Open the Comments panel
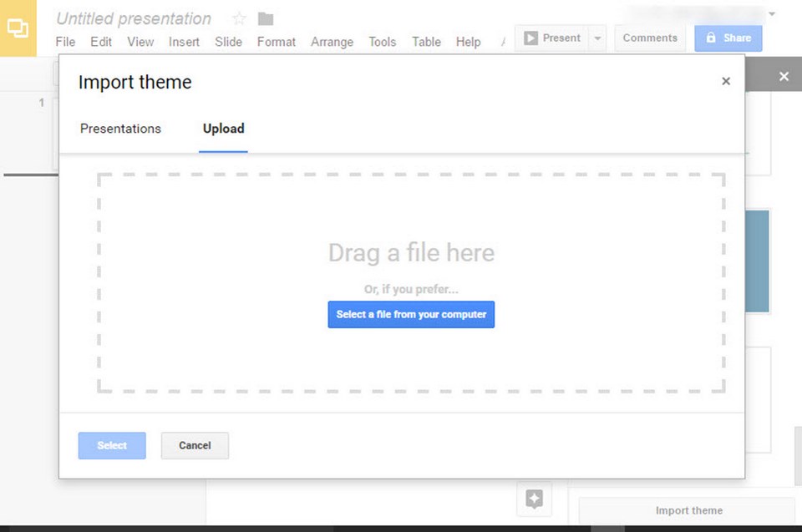Screen dimensions: 802x532 [x=650, y=38]
